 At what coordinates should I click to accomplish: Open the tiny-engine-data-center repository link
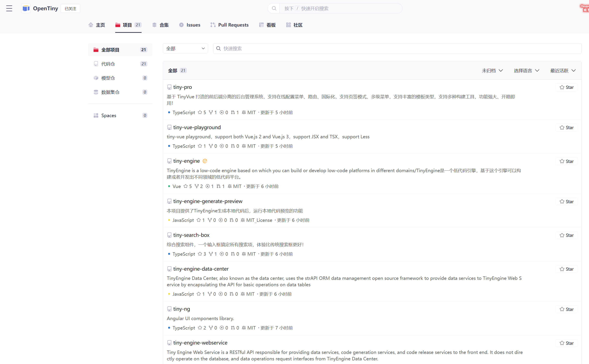(x=201, y=269)
